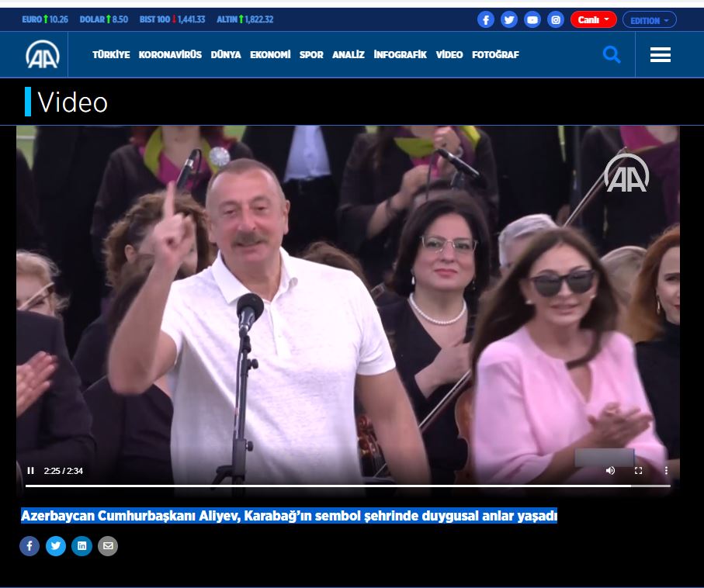Click the AA logo in the header
Image resolution: width=704 pixels, height=588 pixels.
point(43,55)
